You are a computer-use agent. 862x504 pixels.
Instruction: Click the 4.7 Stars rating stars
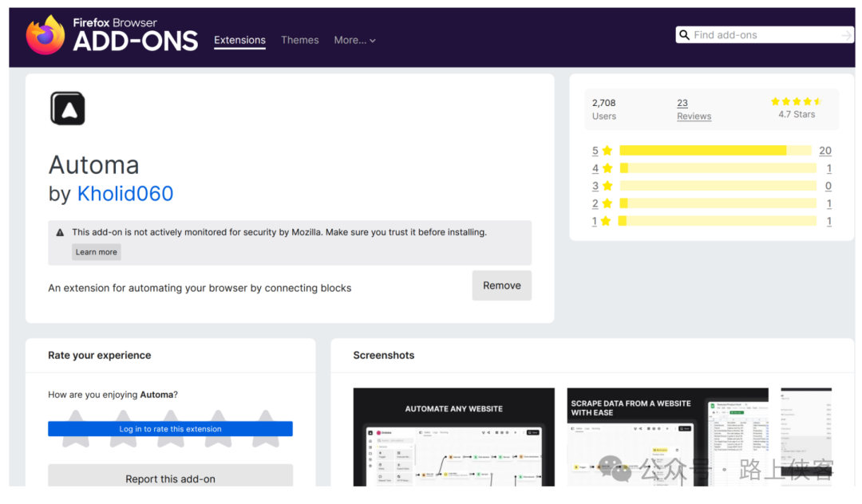(x=796, y=101)
